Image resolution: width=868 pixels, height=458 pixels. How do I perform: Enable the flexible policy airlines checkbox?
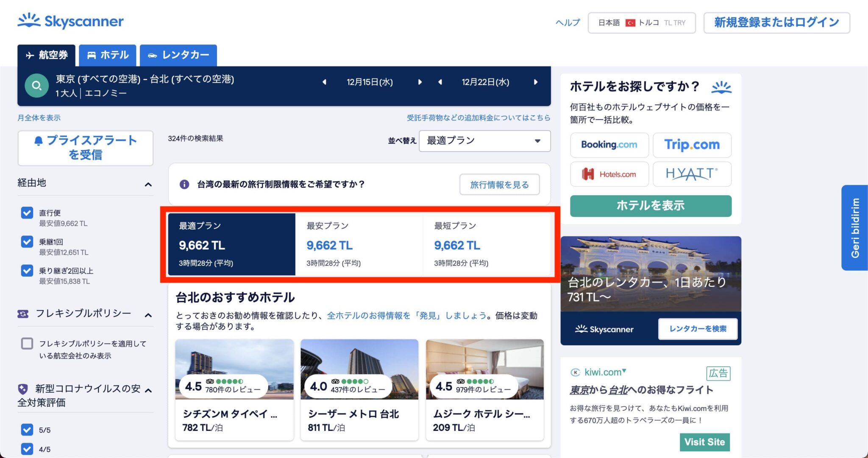click(x=27, y=344)
